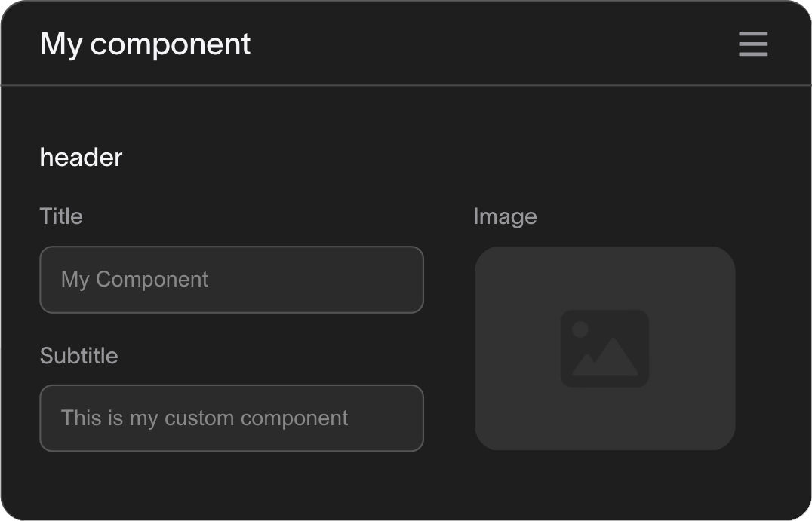Select the My Component title input field
This screenshot has height=521, width=812.
(232, 280)
